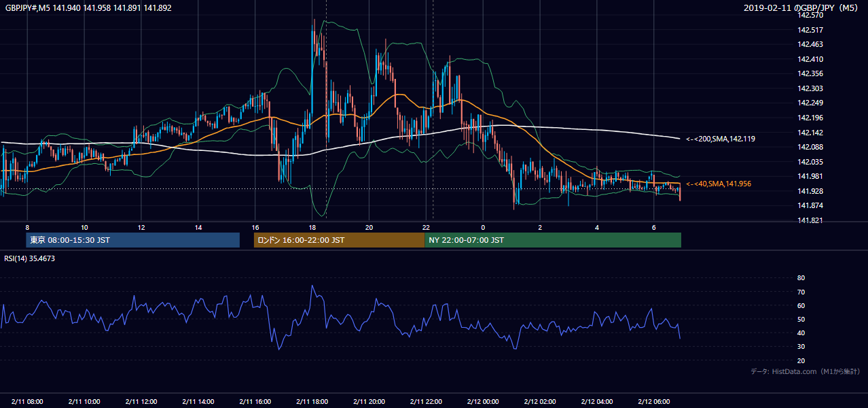
Task: Click the RSI 30 level label
Action: [x=801, y=346]
